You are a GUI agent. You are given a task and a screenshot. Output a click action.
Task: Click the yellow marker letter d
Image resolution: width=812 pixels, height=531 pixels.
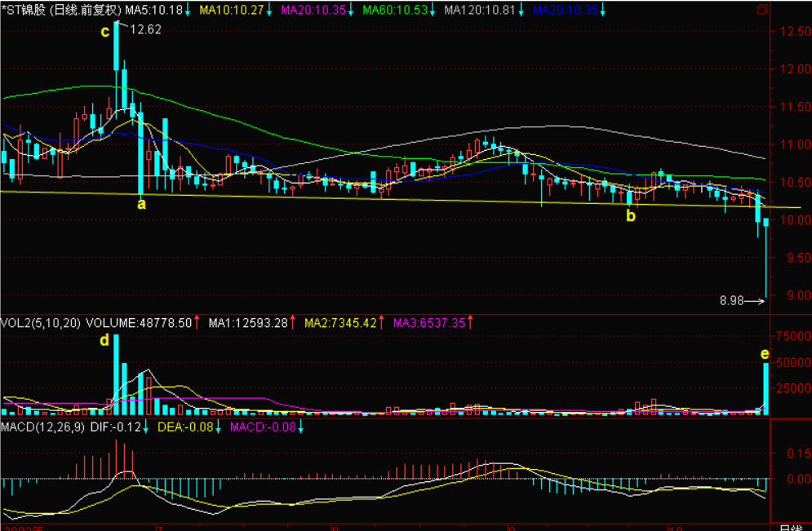click(x=104, y=340)
